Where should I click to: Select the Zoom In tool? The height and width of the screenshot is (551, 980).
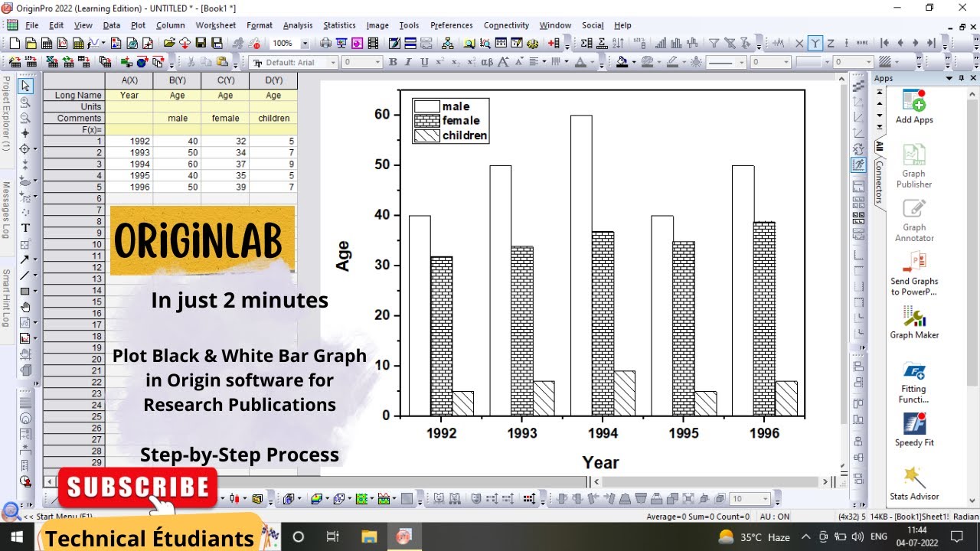pos(25,102)
